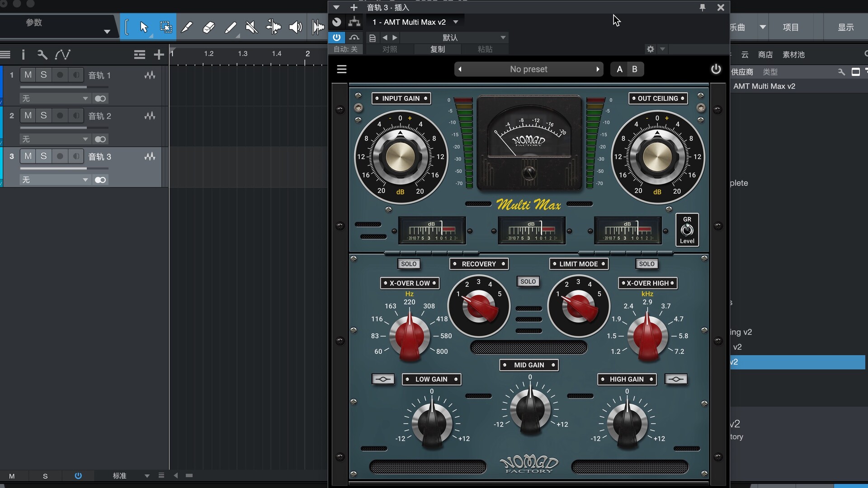Go to next preset arrow
The height and width of the screenshot is (488, 868).
click(x=598, y=69)
